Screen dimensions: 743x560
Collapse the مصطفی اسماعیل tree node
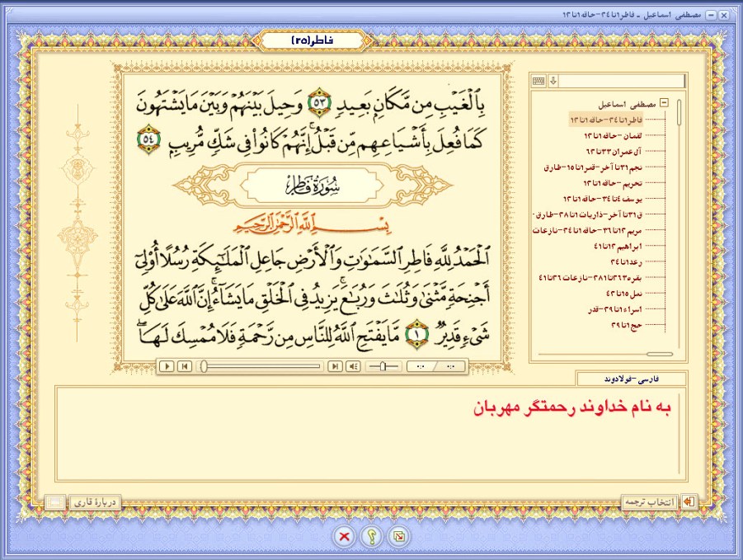click(x=665, y=103)
